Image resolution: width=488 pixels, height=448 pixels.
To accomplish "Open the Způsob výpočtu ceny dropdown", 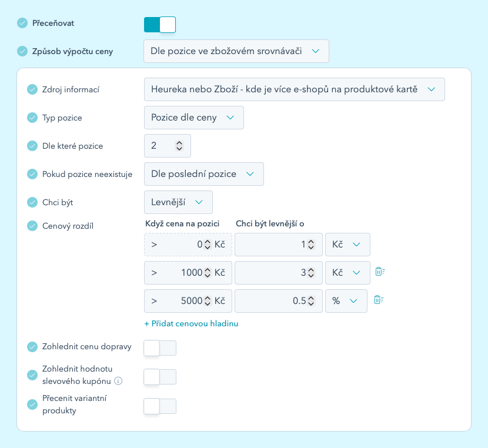I will (236, 51).
